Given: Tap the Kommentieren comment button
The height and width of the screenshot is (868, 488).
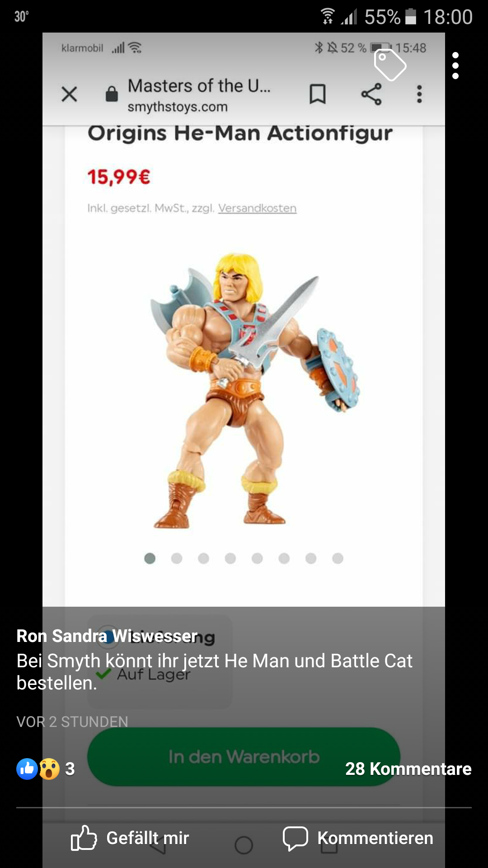Looking at the screenshot, I should coord(358,838).
